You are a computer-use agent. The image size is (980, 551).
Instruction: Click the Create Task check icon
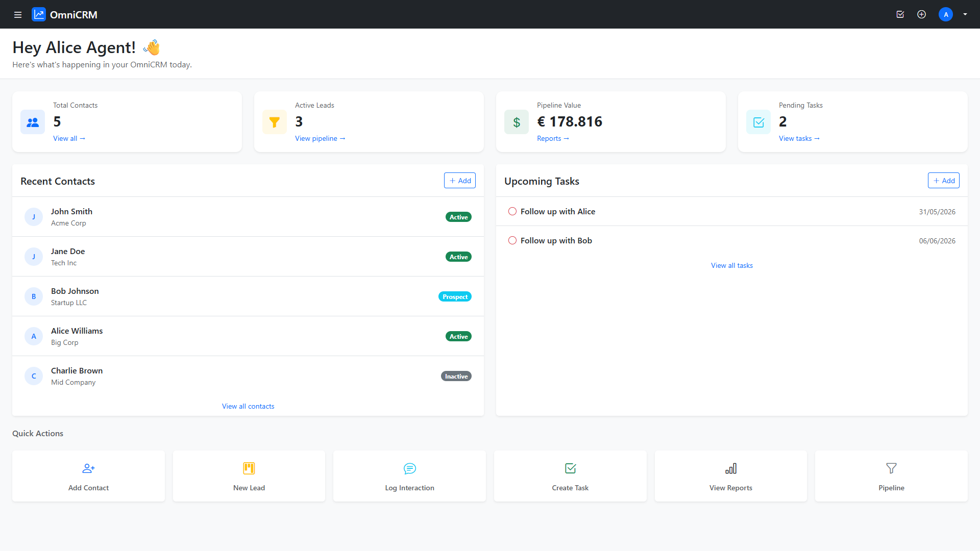click(570, 468)
